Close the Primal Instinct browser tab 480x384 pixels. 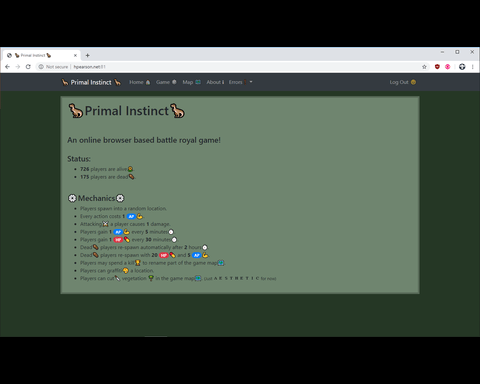(x=75, y=55)
